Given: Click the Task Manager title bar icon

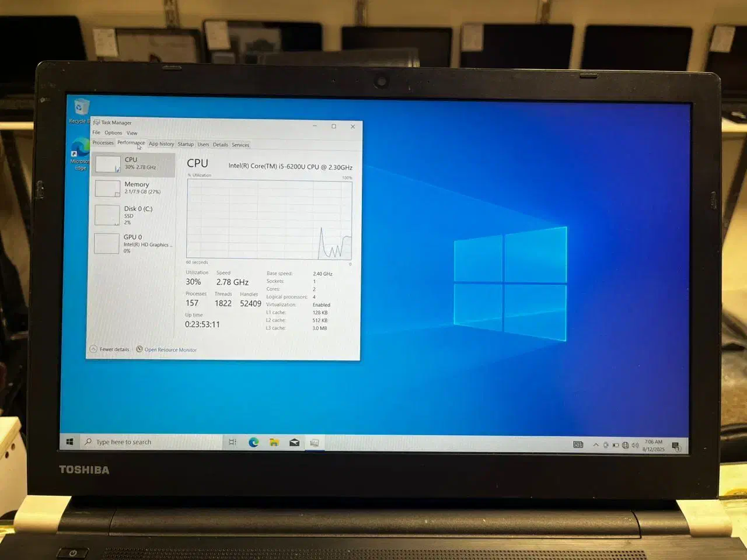Looking at the screenshot, I should [96, 123].
